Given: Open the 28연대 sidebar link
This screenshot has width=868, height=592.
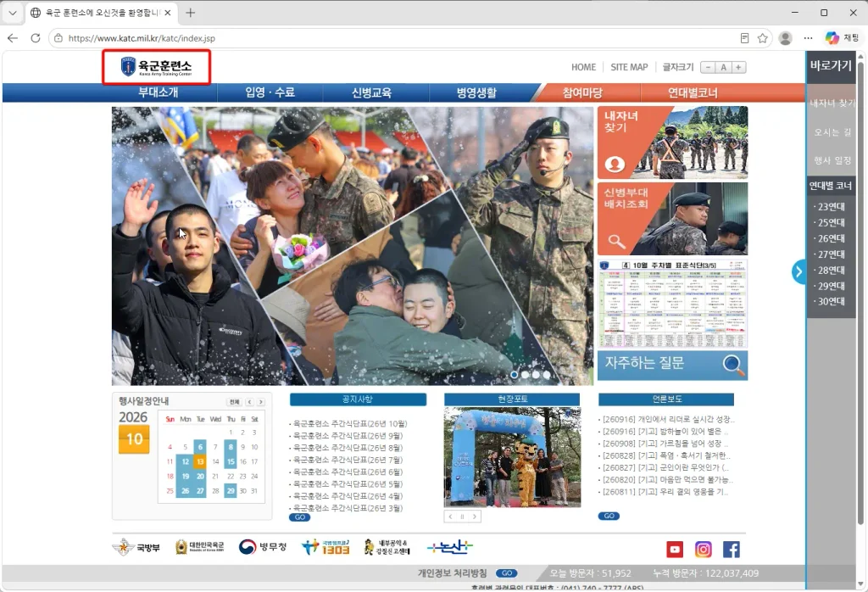Looking at the screenshot, I should (x=830, y=271).
